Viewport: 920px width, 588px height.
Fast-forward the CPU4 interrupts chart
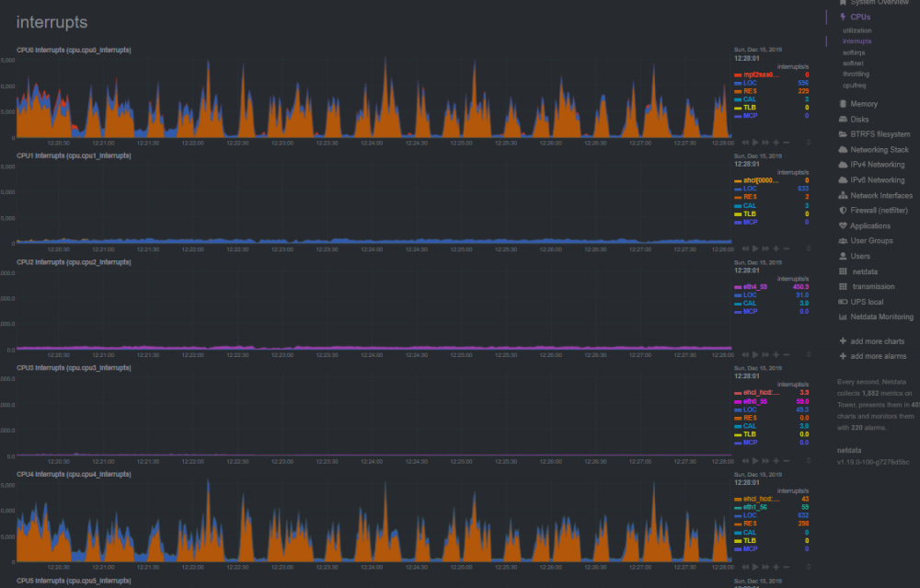[x=765, y=567]
